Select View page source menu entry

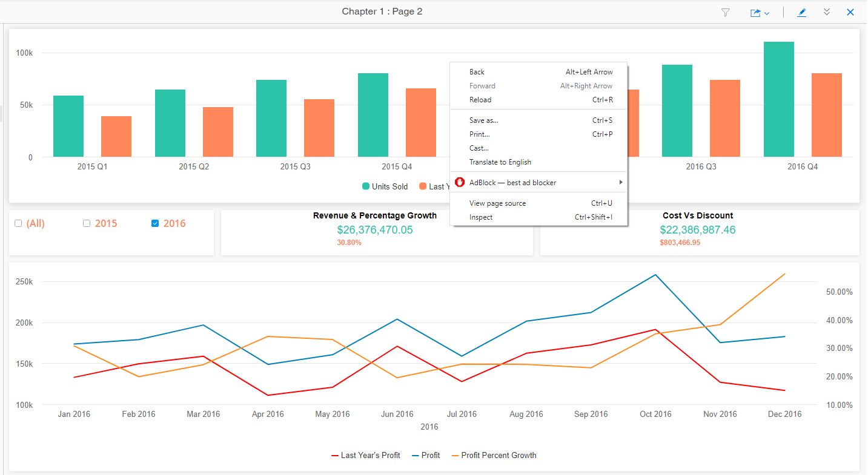(x=539, y=203)
